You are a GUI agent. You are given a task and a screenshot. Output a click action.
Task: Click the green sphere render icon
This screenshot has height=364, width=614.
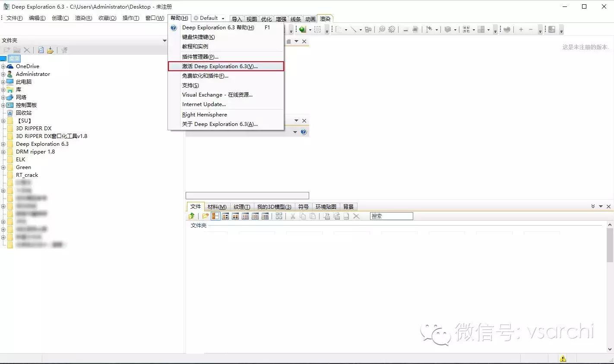point(303,29)
